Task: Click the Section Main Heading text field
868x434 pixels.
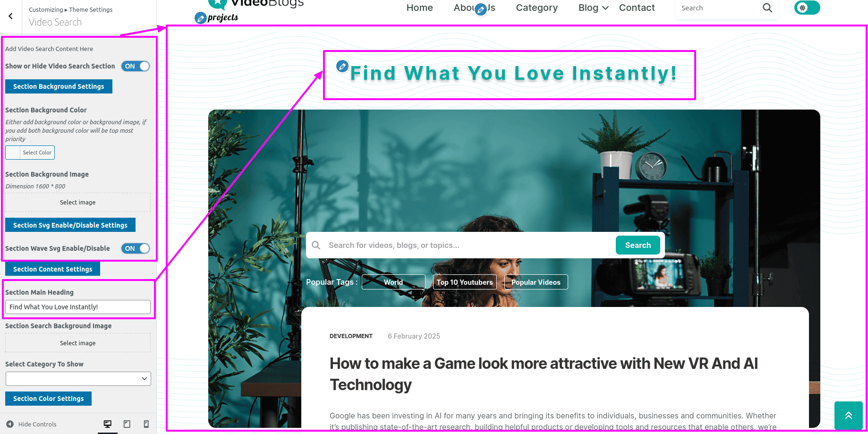Action: tap(78, 307)
